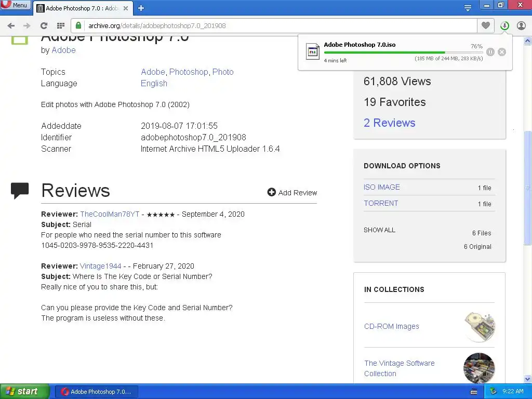Click the ISO file icon in the download popup

(312, 51)
